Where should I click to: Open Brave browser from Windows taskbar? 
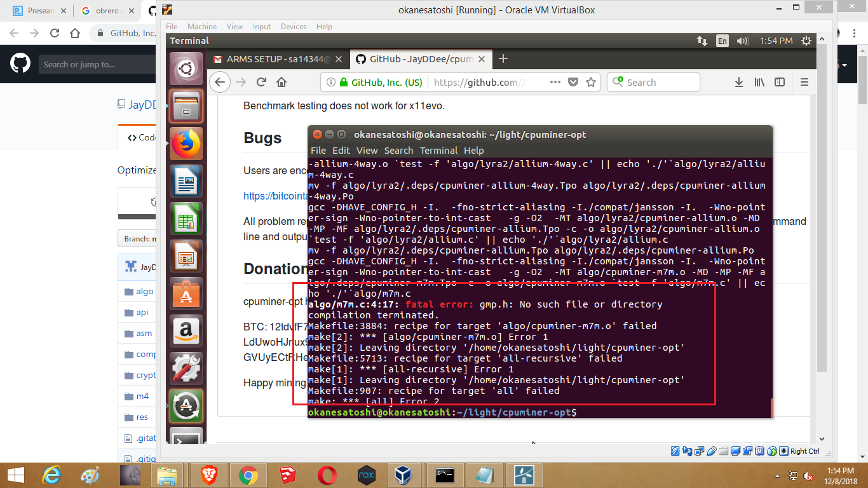coord(208,475)
